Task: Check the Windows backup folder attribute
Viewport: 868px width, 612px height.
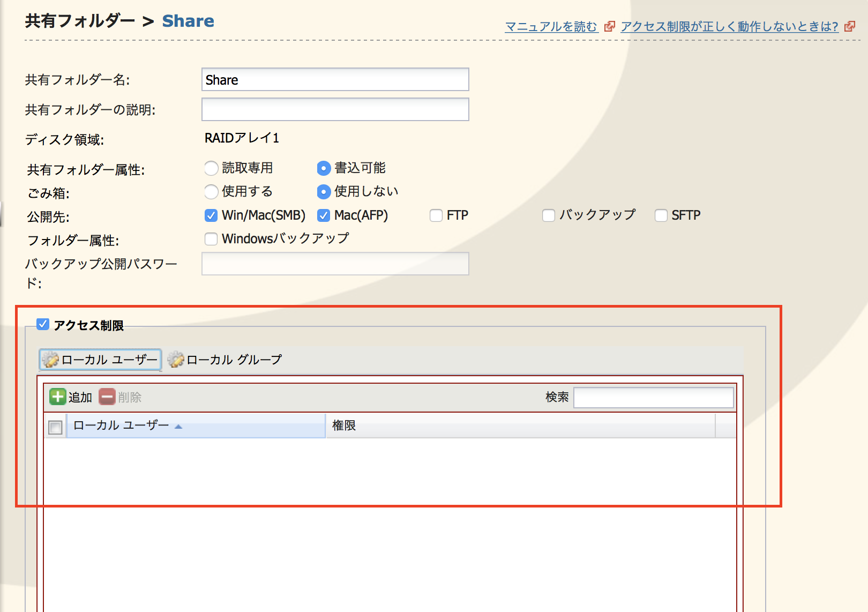Action: tap(211, 239)
